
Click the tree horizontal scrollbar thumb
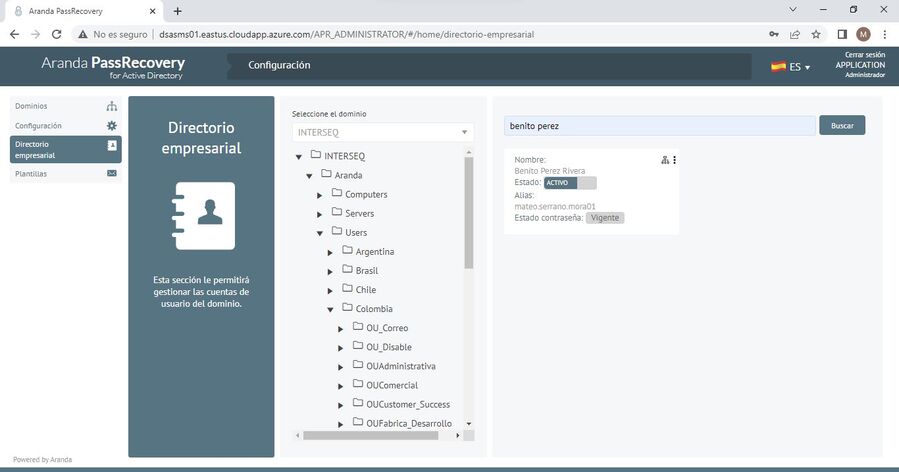(x=370, y=435)
